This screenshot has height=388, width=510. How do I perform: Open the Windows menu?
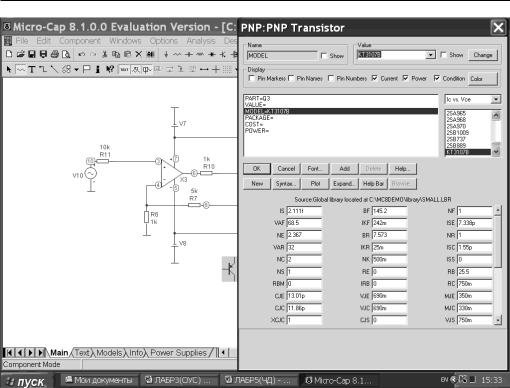(x=125, y=41)
